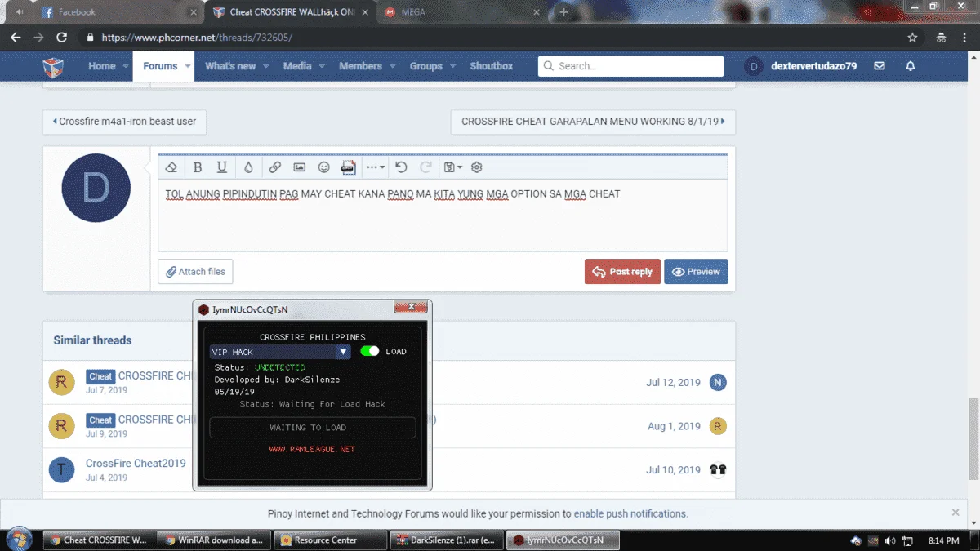Image resolution: width=980 pixels, height=551 pixels.
Task: Open WinRAR download taskbar item
Action: (x=214, y=540)
